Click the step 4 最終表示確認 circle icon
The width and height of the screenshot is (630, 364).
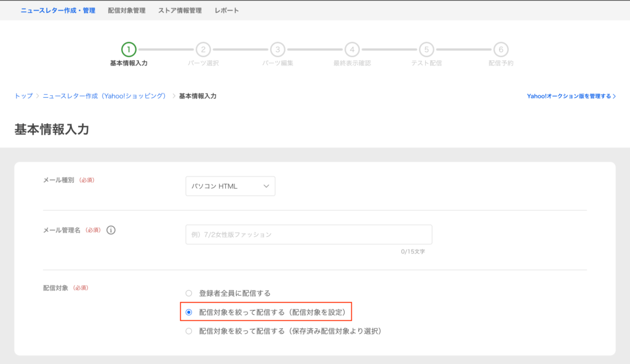352,49
